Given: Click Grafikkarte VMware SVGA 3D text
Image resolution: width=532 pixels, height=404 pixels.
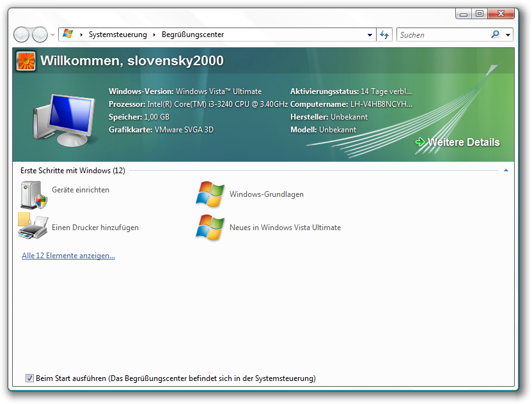Looking at the screenshot, I should pos(161,130).
